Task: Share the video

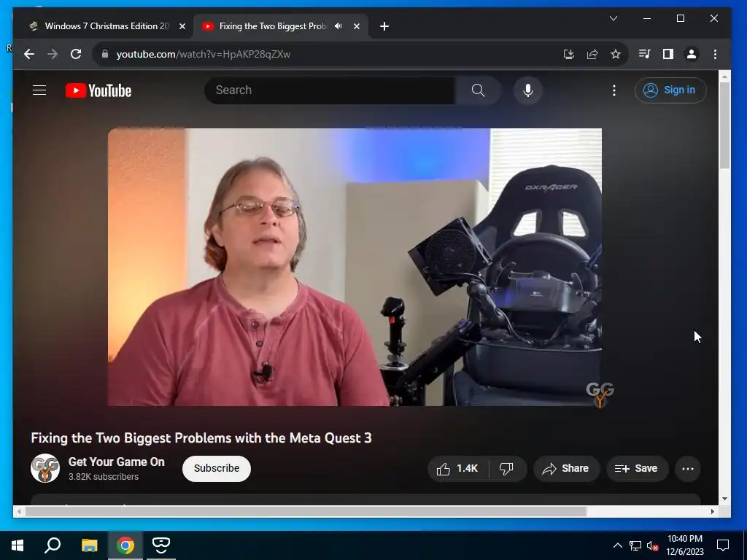Action: click(565, 469)
